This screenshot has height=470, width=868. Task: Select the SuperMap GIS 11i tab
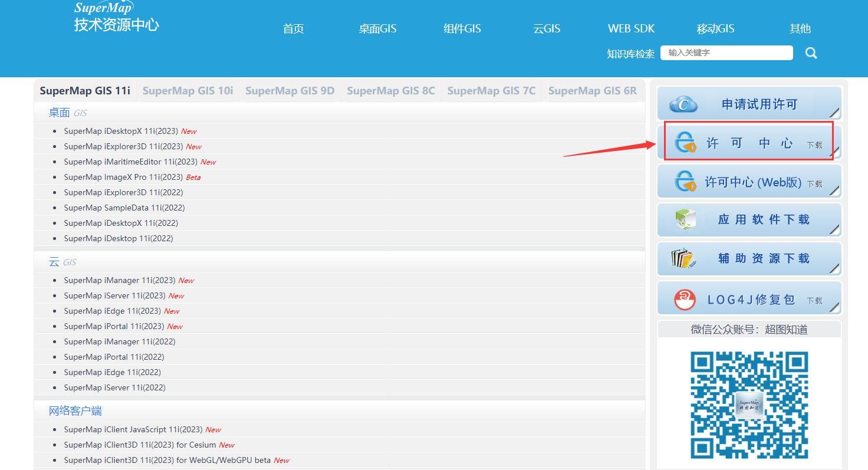point(85,91)
